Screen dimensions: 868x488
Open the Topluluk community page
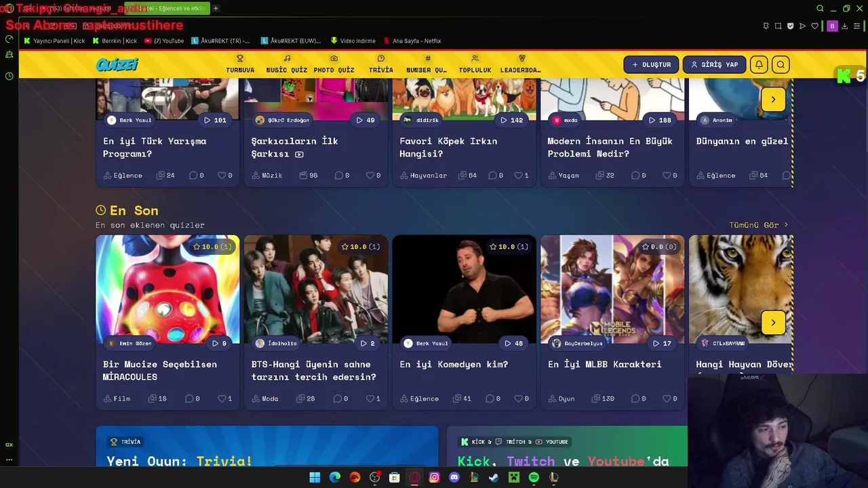[475, 64]
